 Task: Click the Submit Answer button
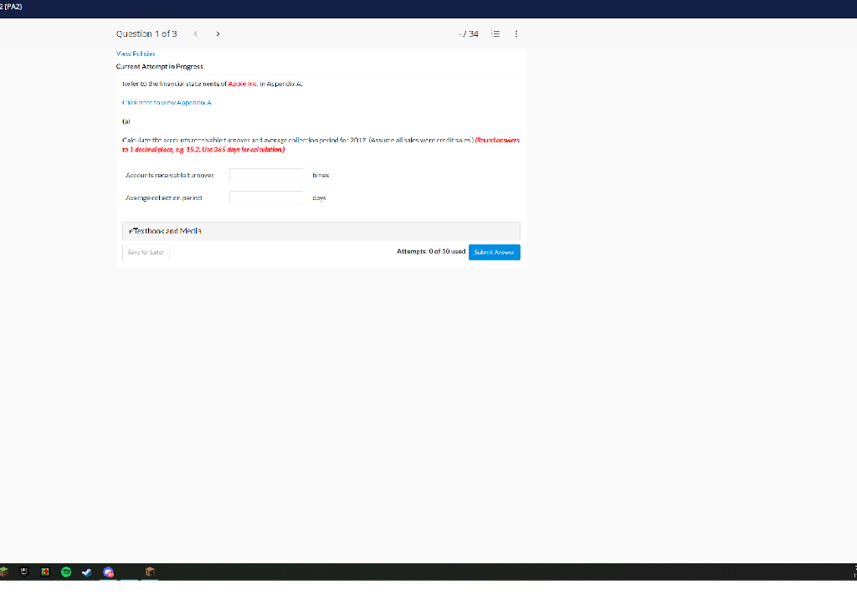coord(494,252)
